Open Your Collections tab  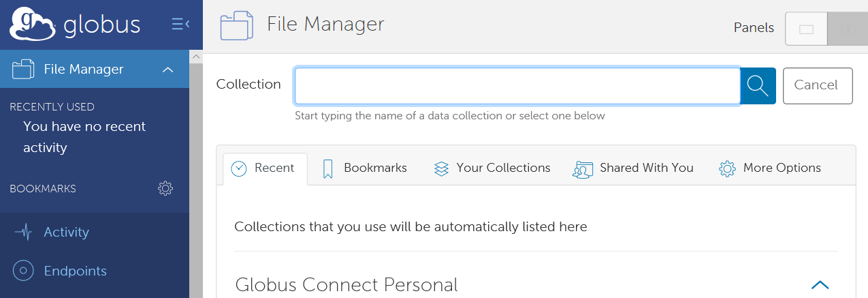click(492, 168)
